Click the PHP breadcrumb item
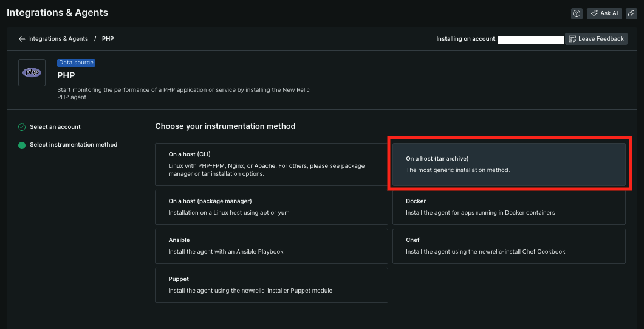Image resolution: width=644 pixels, height=329 pixels. [108, 39]
